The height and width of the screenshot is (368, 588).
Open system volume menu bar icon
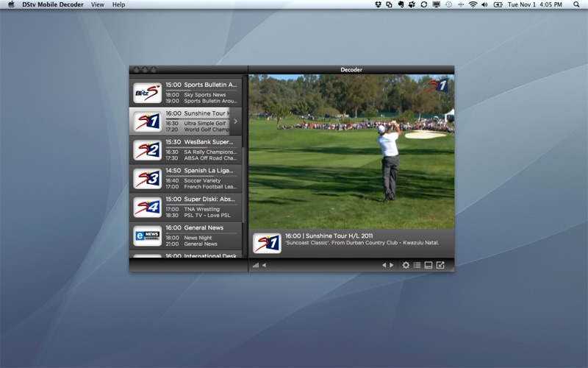click(x=484, y=4)
